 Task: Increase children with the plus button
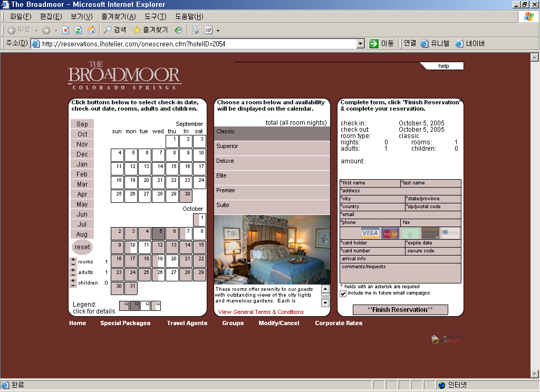click(73, 281)
